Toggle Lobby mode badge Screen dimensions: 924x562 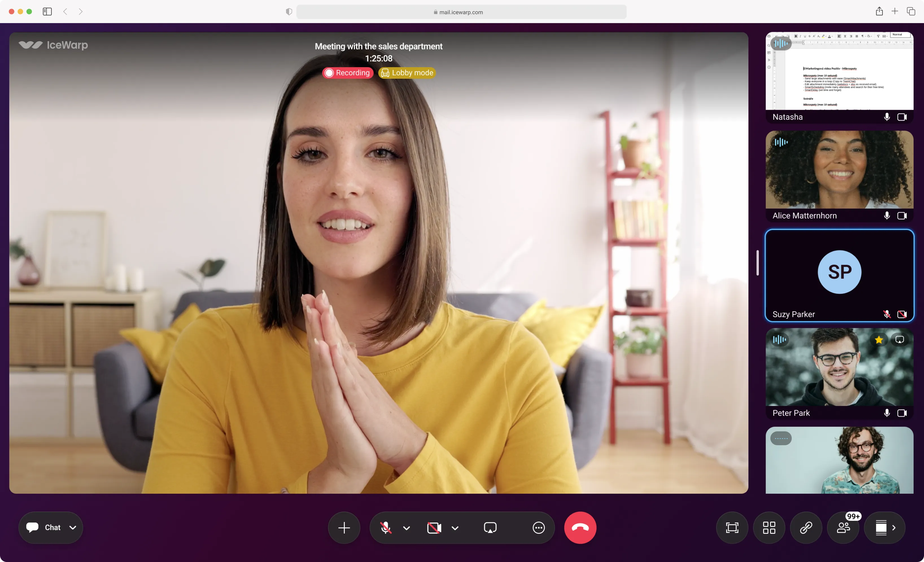click(x=407, y=73)
